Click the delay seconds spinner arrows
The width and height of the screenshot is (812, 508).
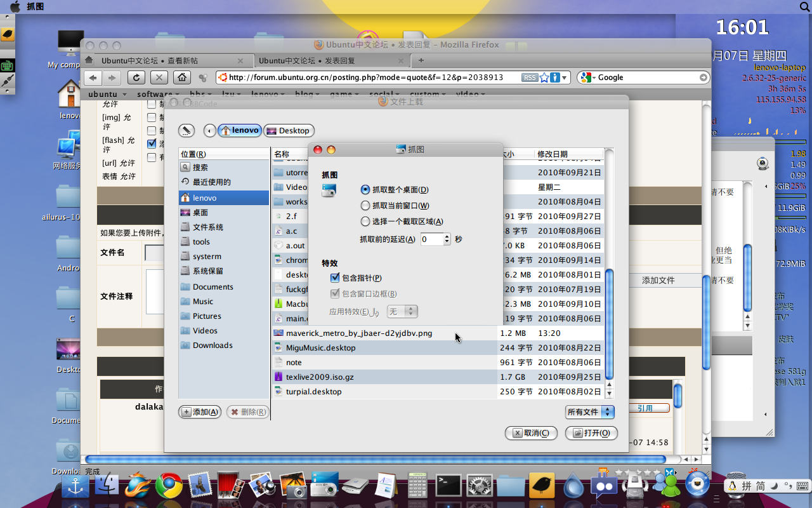(x=447, y=239)
